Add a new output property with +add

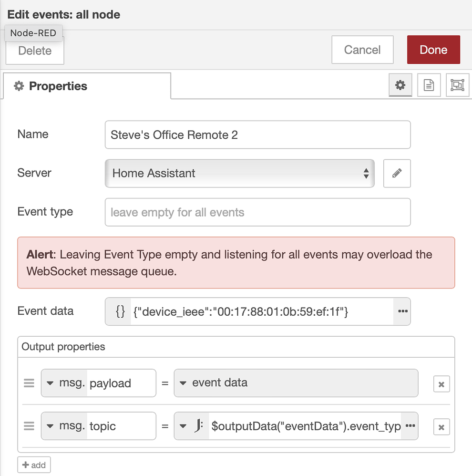click(34, 465)
